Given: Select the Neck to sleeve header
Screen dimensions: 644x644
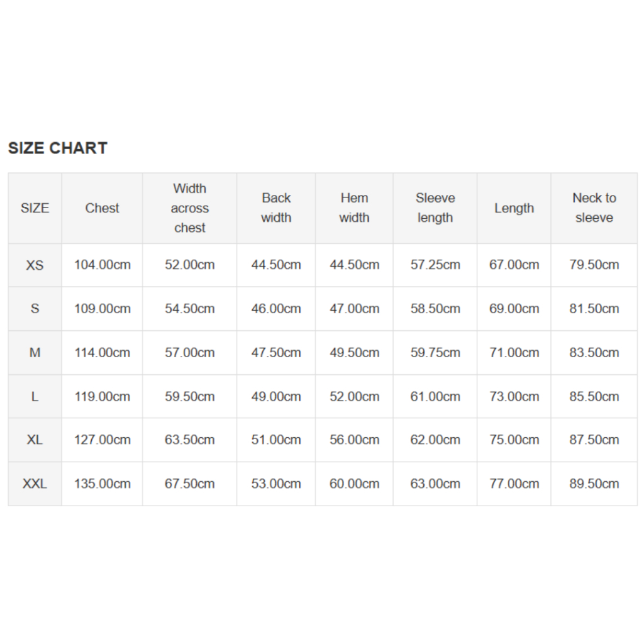Looking at the screenshot, I should pyautogui.click(x=594, y=208).
